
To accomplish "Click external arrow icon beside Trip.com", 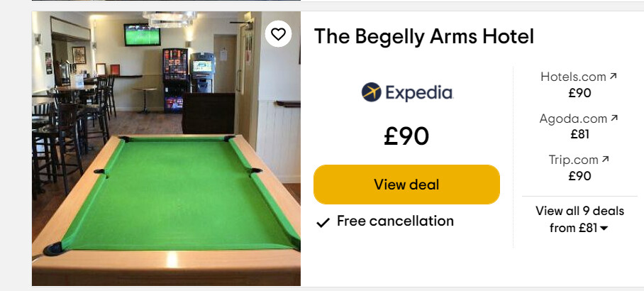I will point(606,160).
